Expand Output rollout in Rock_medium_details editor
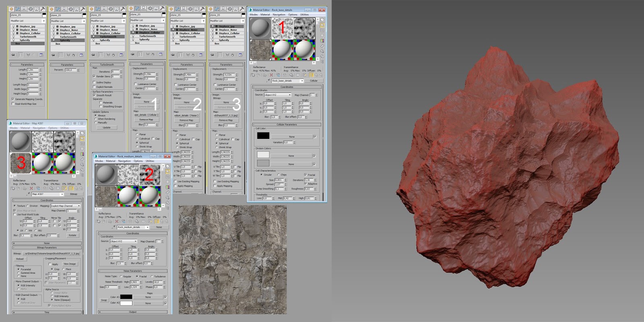 coord(133,312)
